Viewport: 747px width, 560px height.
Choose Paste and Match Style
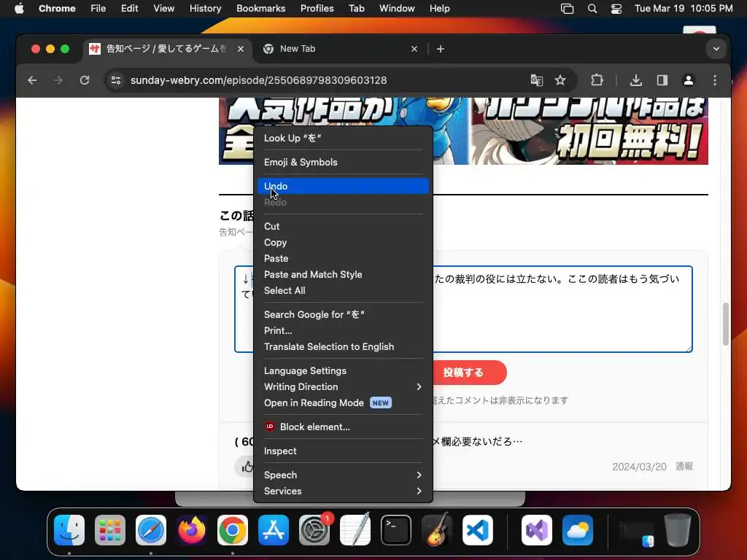coord(343,275)
